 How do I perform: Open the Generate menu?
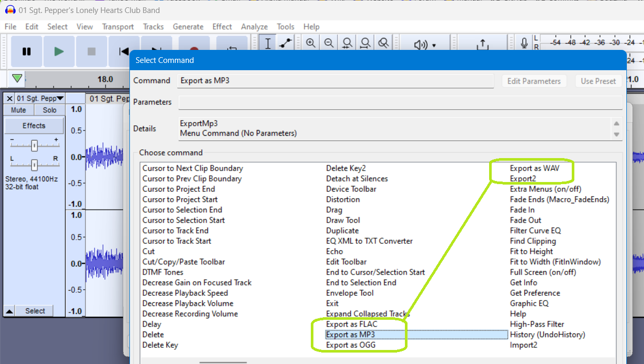coord(188,27)
